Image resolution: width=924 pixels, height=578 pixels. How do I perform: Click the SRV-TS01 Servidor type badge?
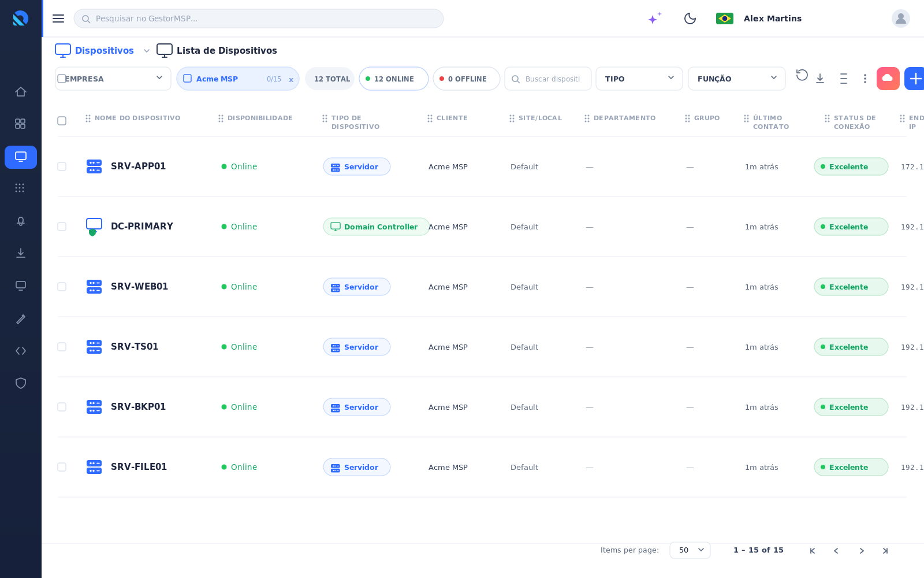pyautogui.click(x=357, y=347)
